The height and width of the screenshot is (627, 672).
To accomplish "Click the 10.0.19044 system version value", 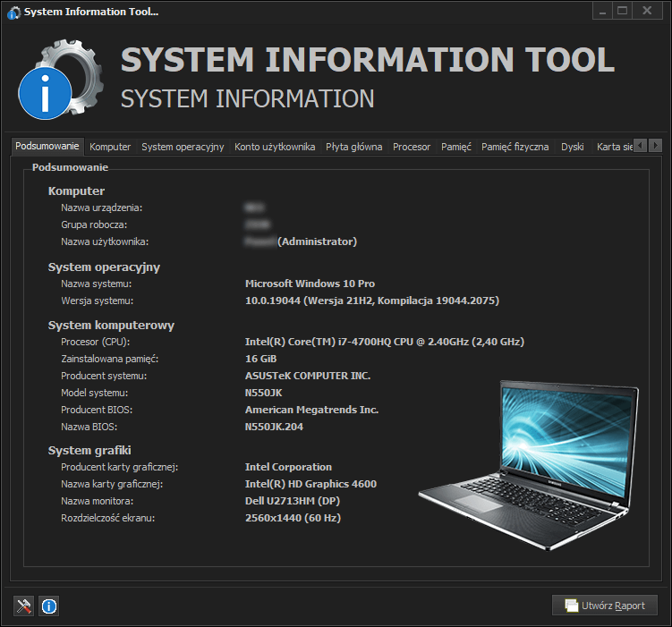I will [x=372, y=301].
